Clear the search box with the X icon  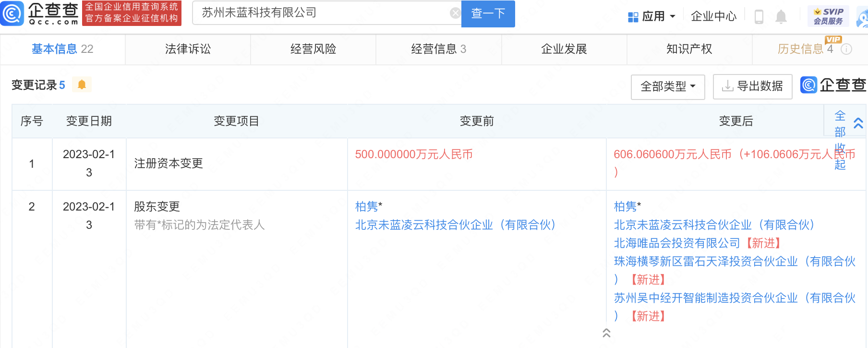[455, 13]
